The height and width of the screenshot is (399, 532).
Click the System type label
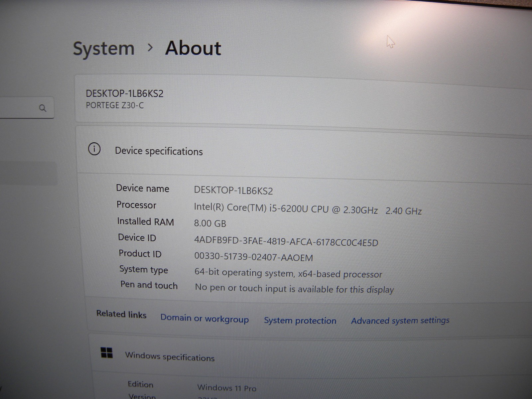144,269
